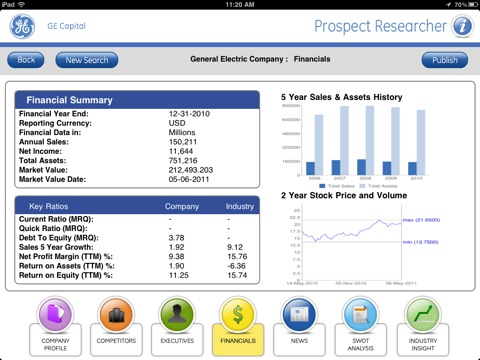Click the info icon beside Prospect Researcher

(x=462, y=26)
